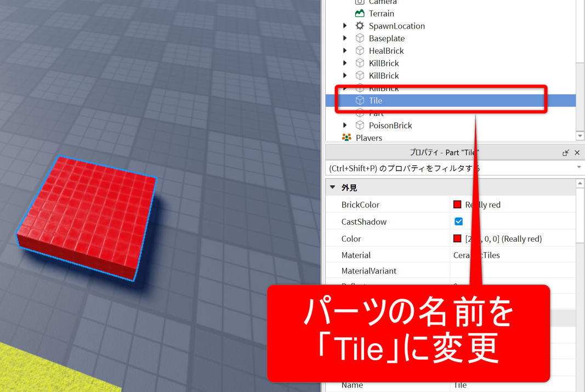Select the Players service in Explorer

point(368,138)
